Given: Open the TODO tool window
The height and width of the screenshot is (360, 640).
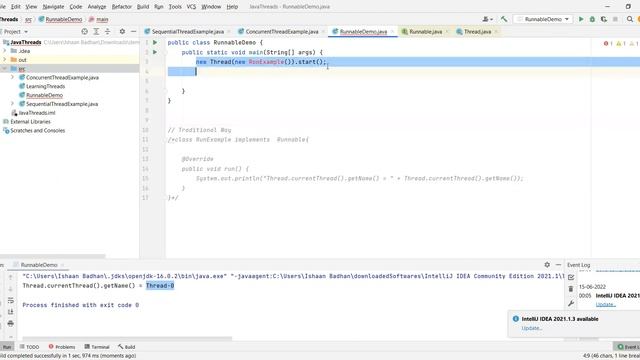Looking at the screenshot, I should click(x=29, y=347).
